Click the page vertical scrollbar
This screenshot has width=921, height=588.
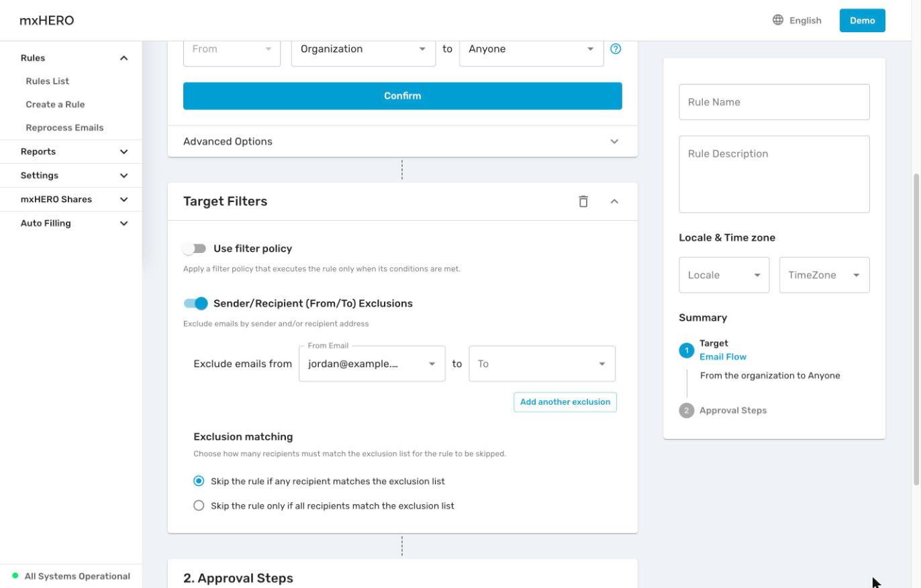pyautogui.click(x=917, y=329)
